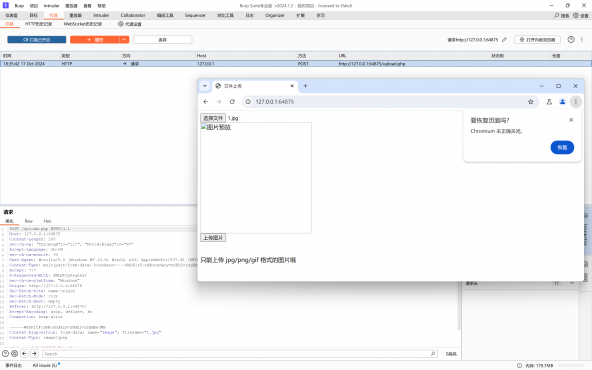
Task: Go to previous search match arrow
Action: point(24,354)
